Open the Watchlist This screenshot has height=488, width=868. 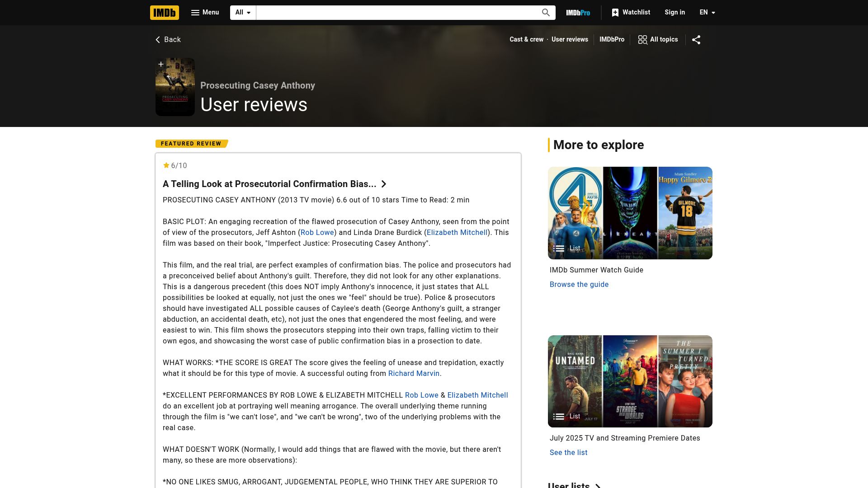point(631,13)
